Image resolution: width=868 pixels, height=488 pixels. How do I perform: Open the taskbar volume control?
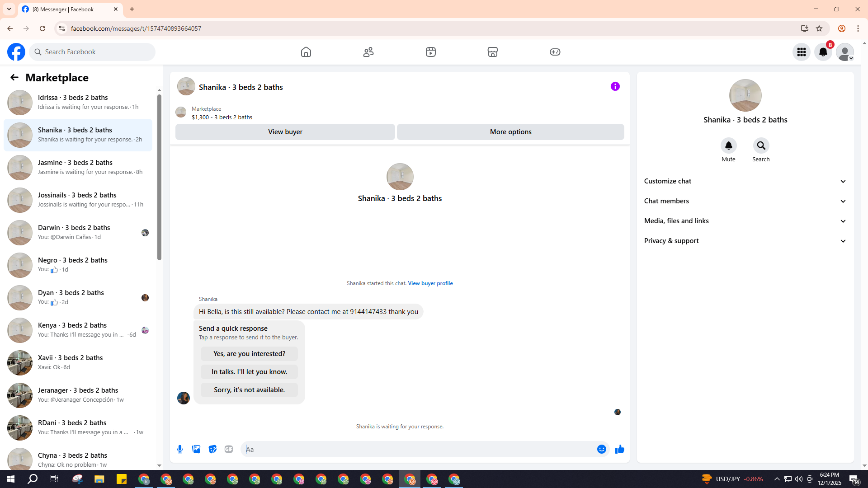click(x=799, y=479)
